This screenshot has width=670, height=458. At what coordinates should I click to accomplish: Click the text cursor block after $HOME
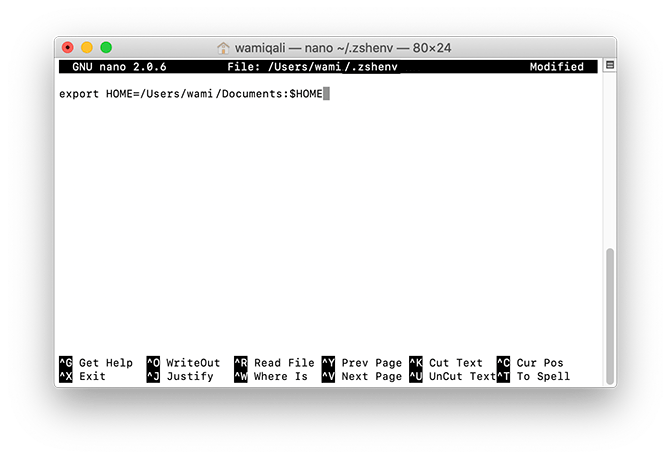point(326,94)
